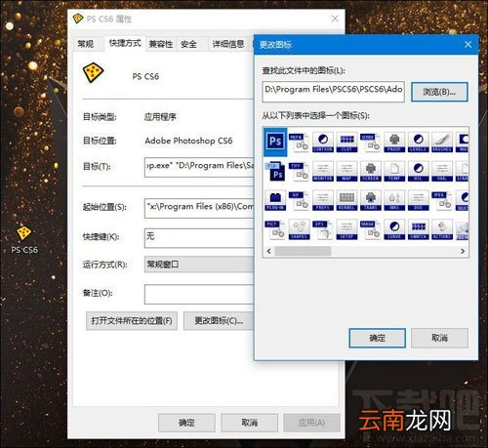Select the KERNEL icon

click(x=346, y=200)
